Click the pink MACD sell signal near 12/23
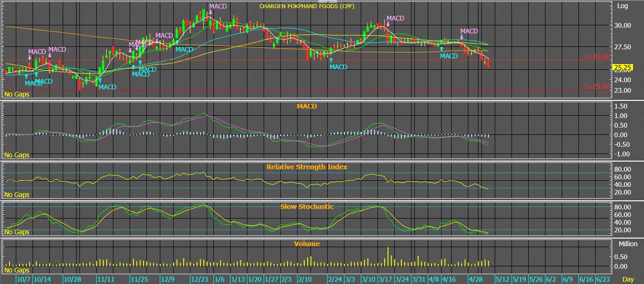The image size is (644, 284). click(x=218, y=6)
